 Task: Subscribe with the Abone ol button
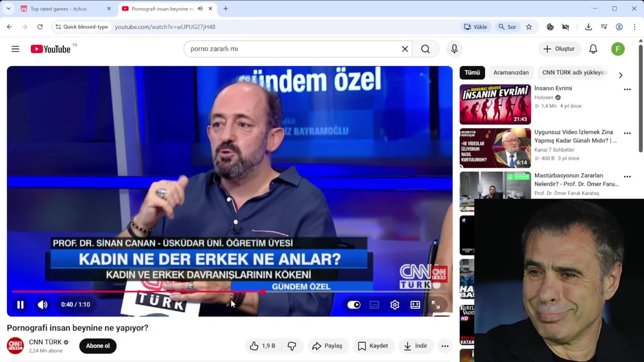[98, 346]
